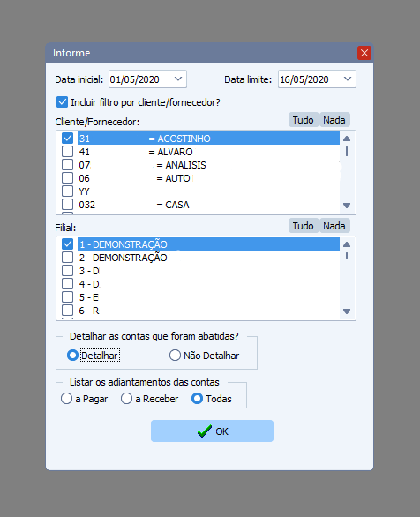Image resolution: width=420 pixels, height=517 pixels.
Task: Check the 2 - DEMONSTRAÇÃO filial checkbox
Action: click(x=68, y=258)
